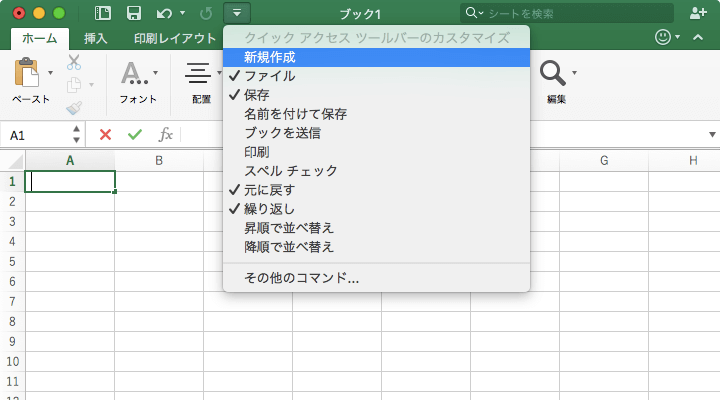The height and width of the screenshot is (400, 720).
Task: Select column G header
Action: [604, 160]
